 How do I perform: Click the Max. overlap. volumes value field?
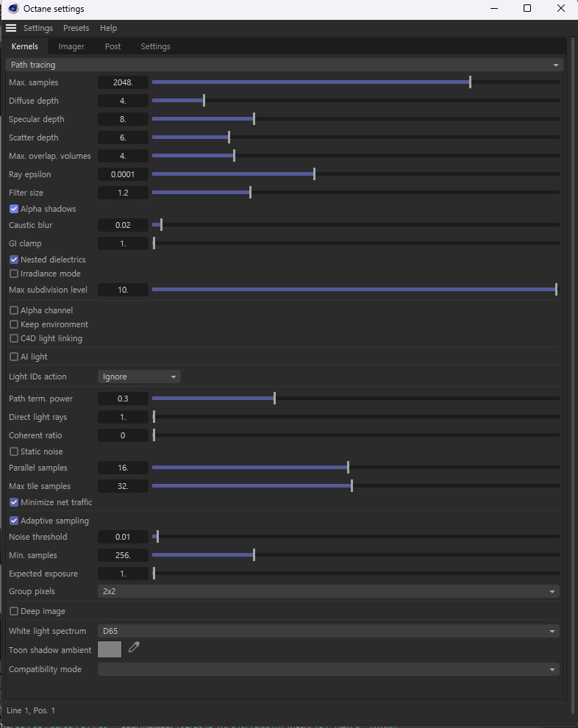click(x=123, y=156)
